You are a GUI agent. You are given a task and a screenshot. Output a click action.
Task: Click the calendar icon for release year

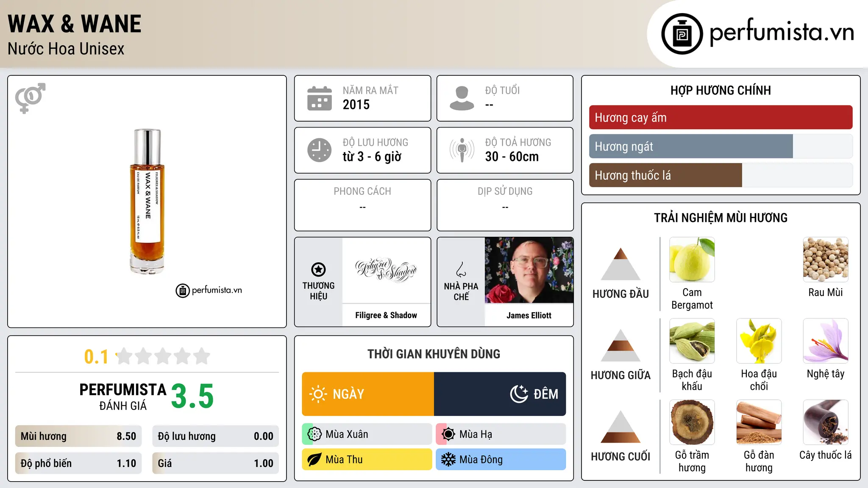pyautogui.click(x=320, y=98)
